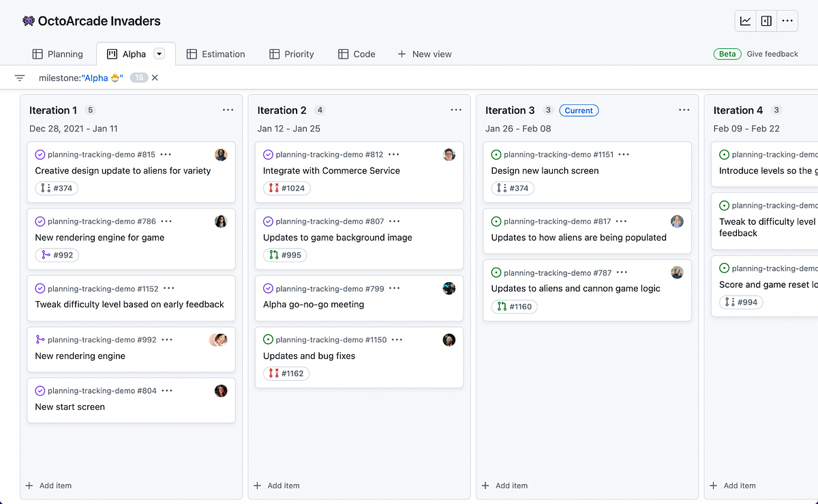Open the project insights chart icon
The height and width of the screenshot is (504, 818).
[744, 20]
